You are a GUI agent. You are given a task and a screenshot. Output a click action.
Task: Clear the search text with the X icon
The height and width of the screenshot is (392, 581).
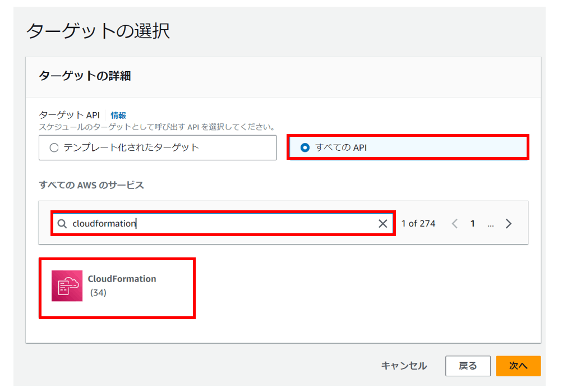tap(383, 223)
